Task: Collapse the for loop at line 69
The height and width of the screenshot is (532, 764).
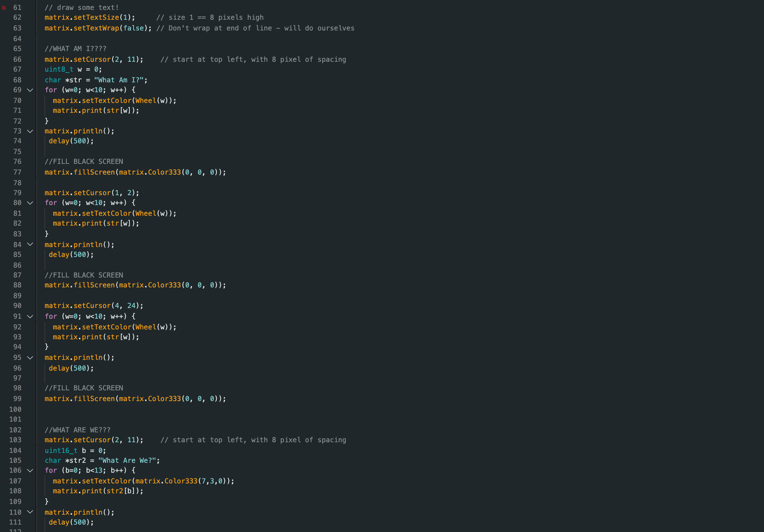Action: pos(30,90)
